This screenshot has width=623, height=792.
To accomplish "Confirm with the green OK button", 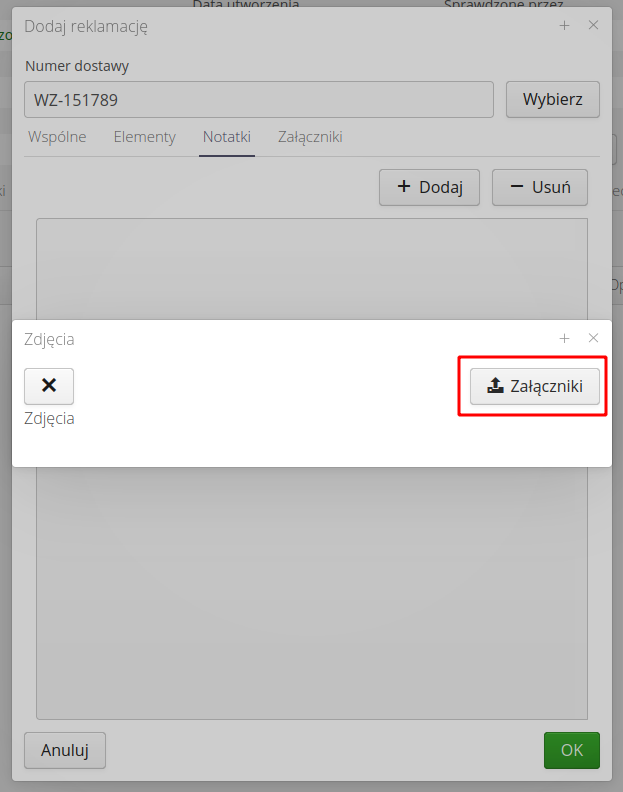I will 571,750.
